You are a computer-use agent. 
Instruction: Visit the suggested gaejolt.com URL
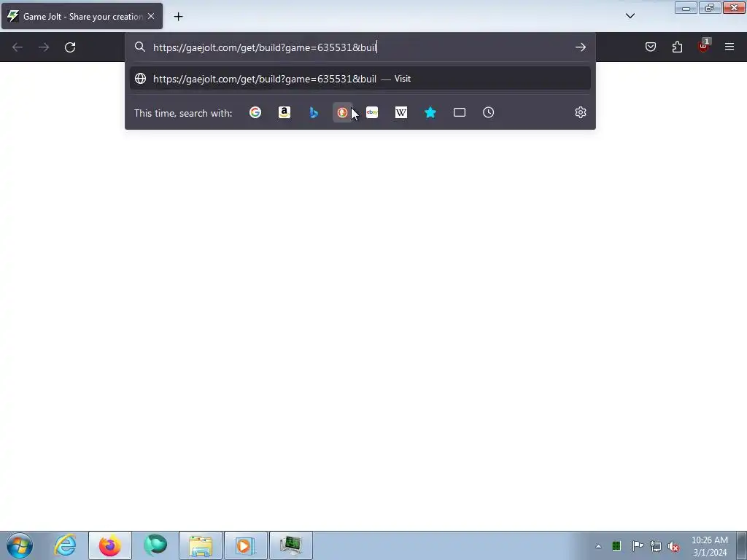360,79
